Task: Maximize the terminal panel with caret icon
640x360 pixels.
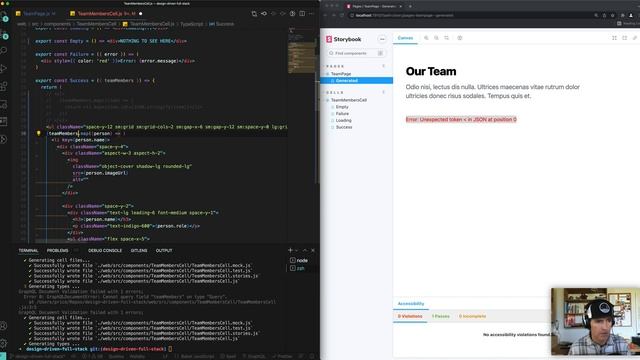Action: 304,250
